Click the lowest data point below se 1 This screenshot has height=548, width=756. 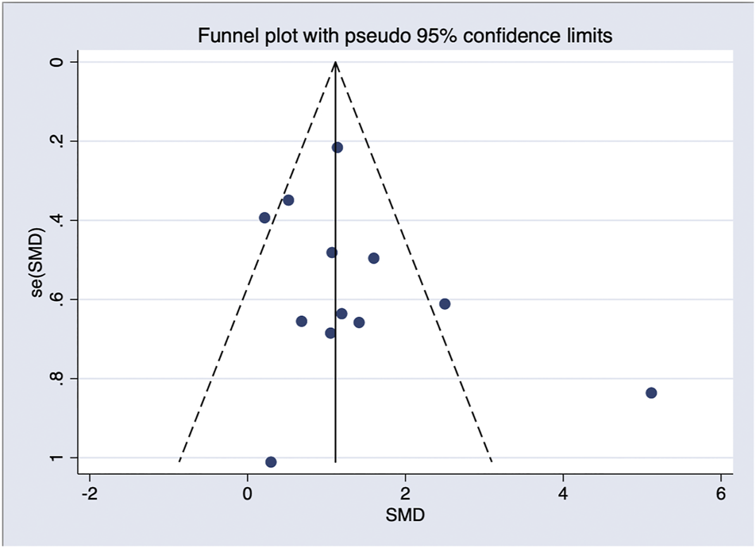click(x=271, y=462)
